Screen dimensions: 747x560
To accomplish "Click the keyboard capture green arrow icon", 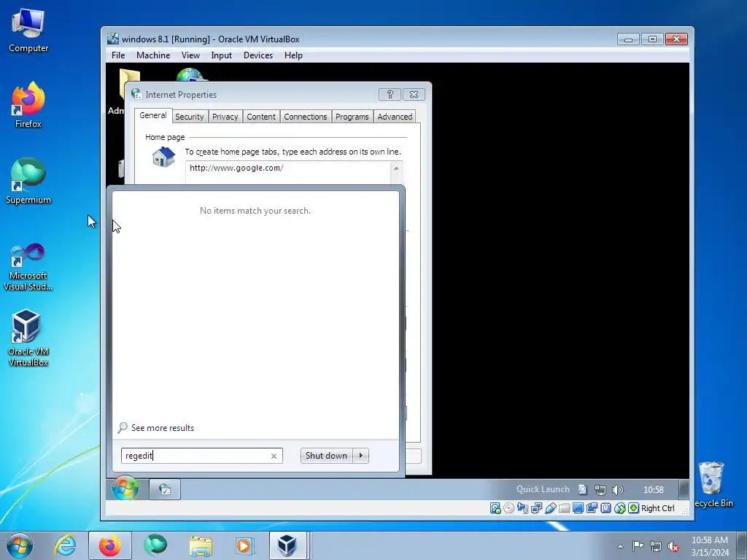I will 633,508.
